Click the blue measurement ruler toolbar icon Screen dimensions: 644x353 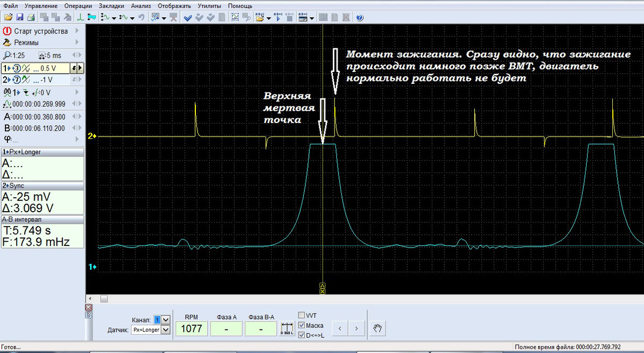pos(92,18)
